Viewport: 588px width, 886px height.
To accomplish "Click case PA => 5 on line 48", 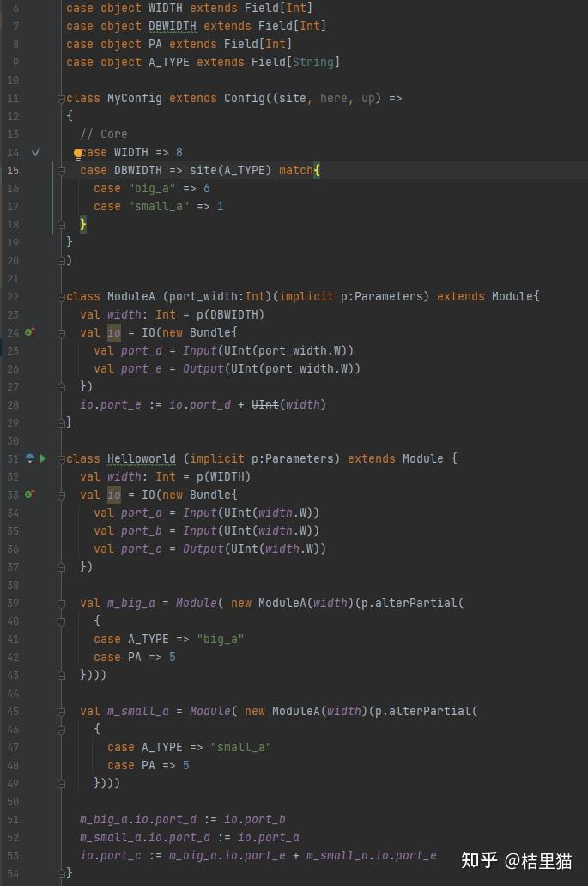I will pyautogui.click(x=148, y=765).
